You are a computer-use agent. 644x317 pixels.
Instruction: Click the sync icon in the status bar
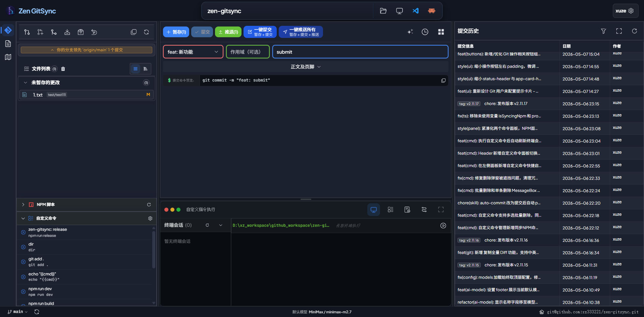pyautogui.click(x=37, y=312)
